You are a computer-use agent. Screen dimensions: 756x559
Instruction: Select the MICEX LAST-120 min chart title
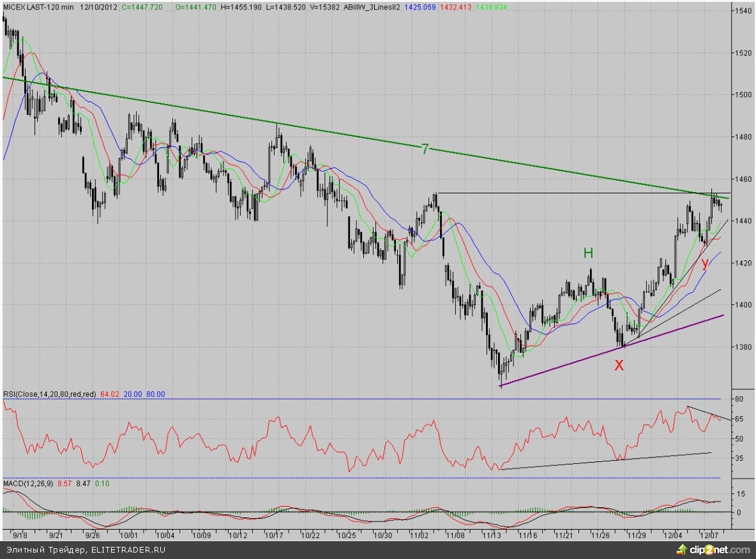[38, 5]
